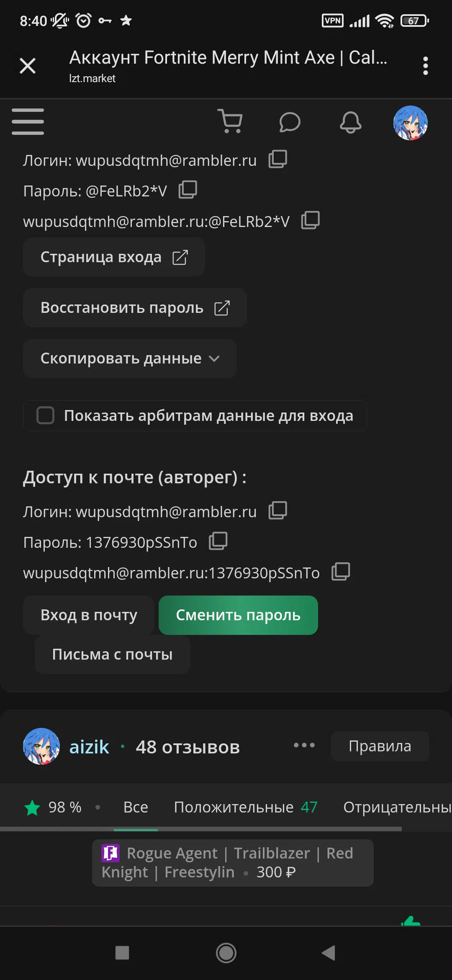Viewport: 452px width, 980px height.
Task: Copy the account login email
Action: coord(277,159)
